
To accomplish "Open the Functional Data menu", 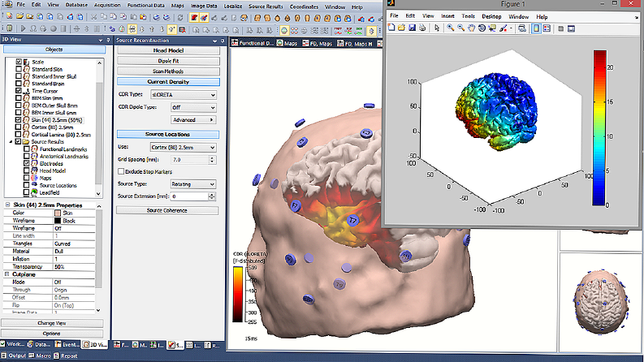I will (146, 6).
